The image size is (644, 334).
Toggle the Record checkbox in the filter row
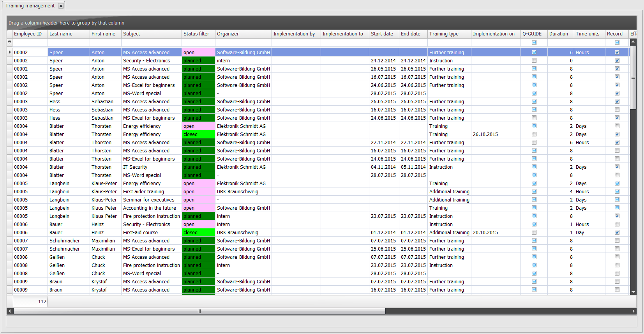(617, 42)
